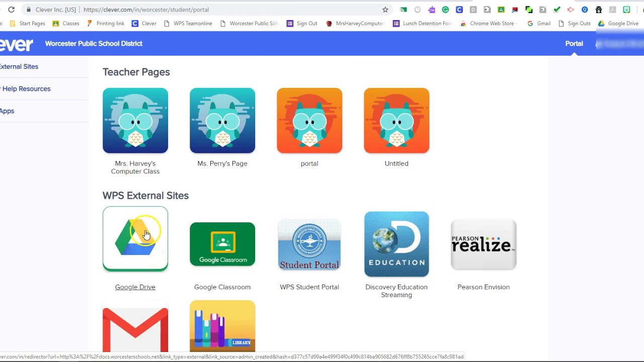Open the Discovery Education Streaming tile
644x362 pixels.
coord(396,244)
